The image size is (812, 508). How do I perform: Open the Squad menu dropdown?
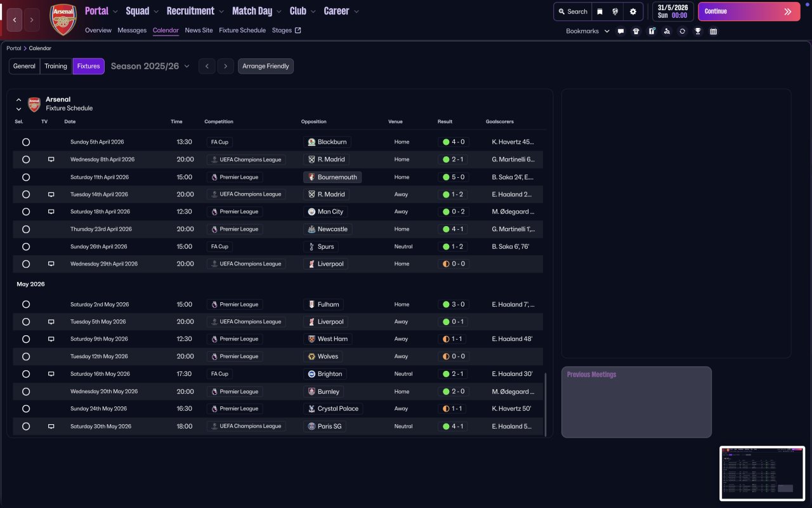[143, 11]
